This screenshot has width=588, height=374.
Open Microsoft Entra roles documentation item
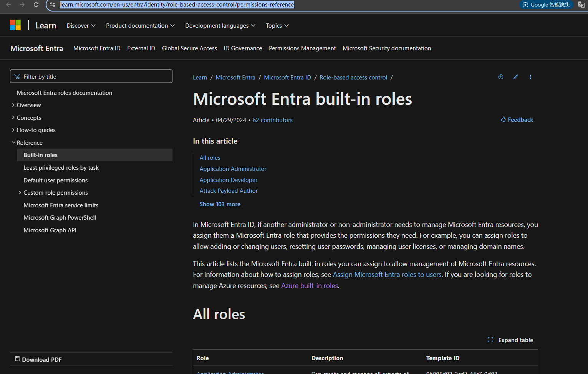[x=65, y=93]
